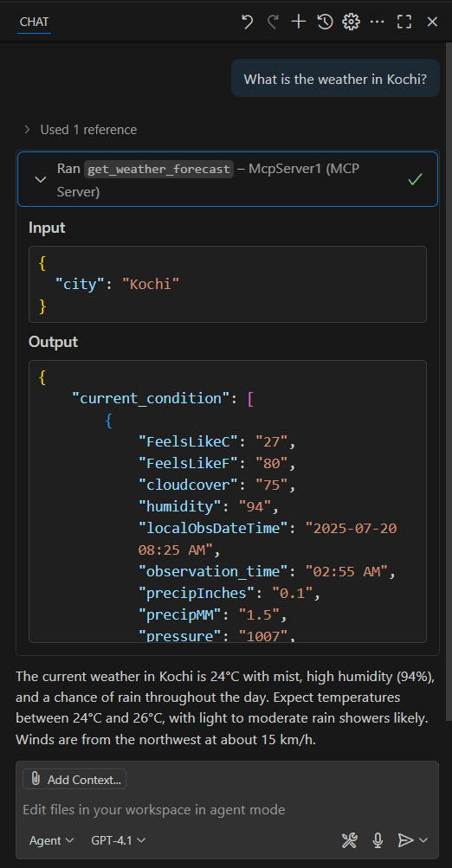The width and height of the screenshot is (452, 868).
Task: Send the message with arrow icon
Action: tap(406, 840)
